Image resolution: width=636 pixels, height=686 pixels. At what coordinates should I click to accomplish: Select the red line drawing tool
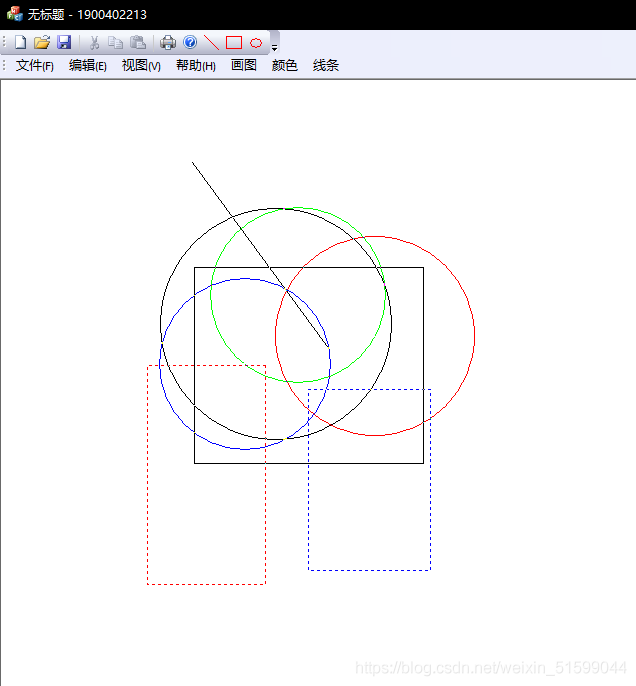tap(211, 42)
